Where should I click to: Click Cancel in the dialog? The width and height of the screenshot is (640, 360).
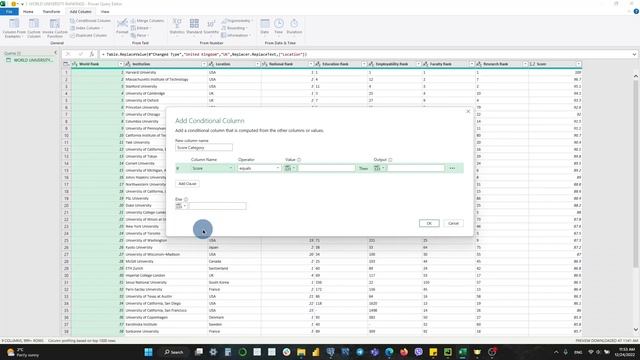(453, 223)
